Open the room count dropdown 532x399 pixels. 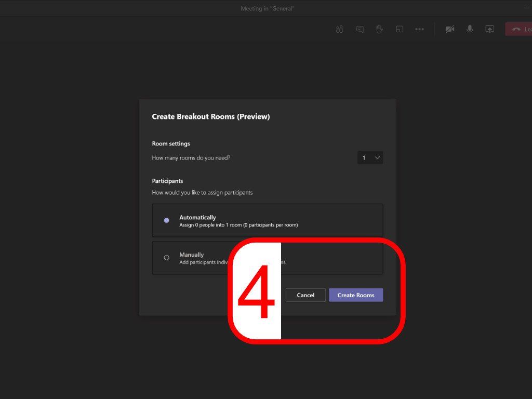370,157
